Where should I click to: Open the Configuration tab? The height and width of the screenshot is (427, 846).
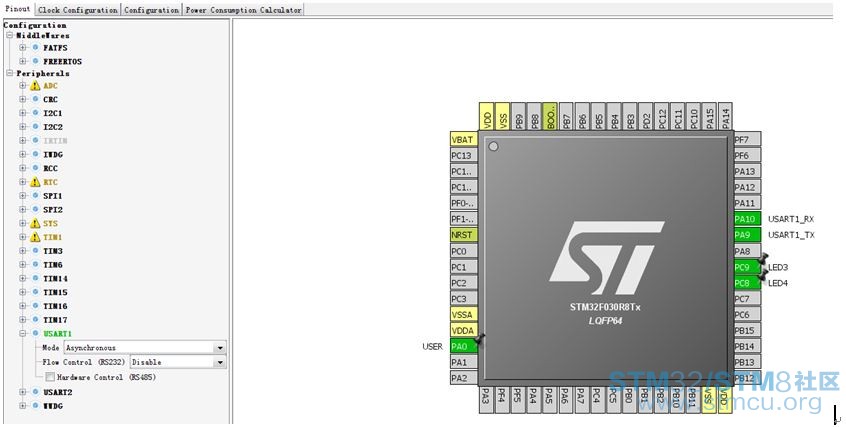point(152,10)
